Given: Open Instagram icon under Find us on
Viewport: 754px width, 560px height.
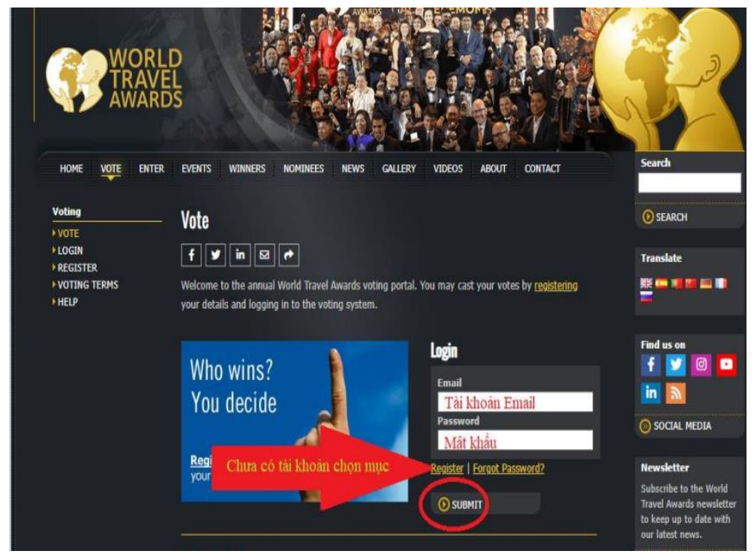Looking at the screenshot, I should coord(701,365).
